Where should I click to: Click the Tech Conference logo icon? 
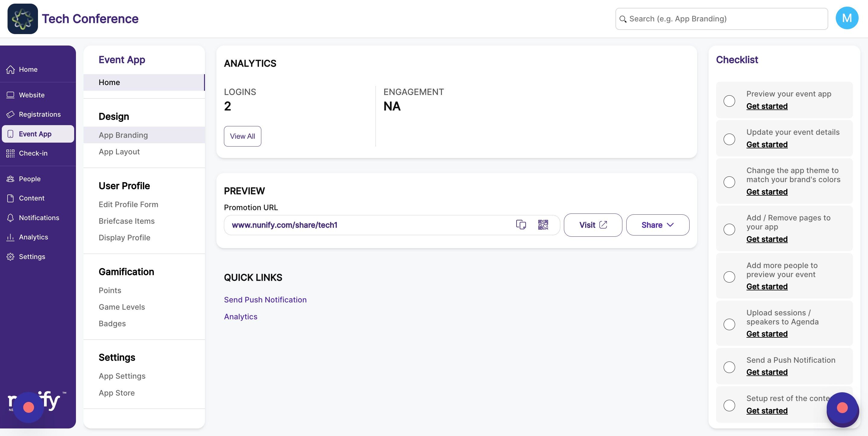pos(23,19)
